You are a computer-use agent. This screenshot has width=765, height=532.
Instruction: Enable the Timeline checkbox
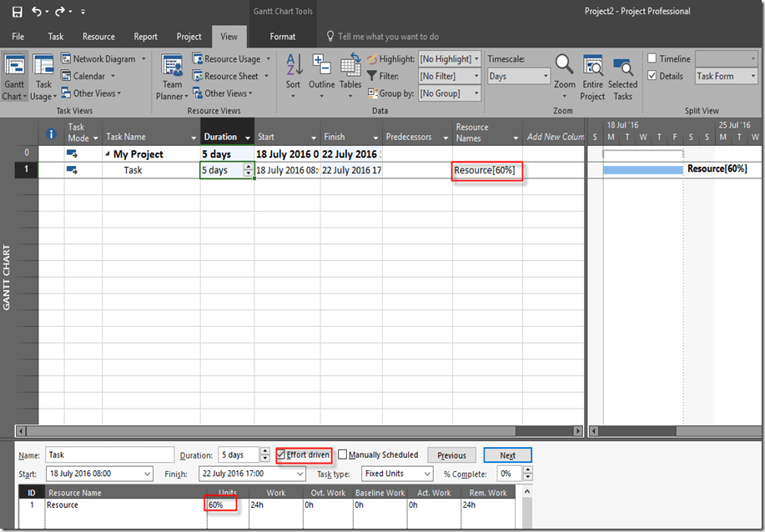(x=652, y=59)
